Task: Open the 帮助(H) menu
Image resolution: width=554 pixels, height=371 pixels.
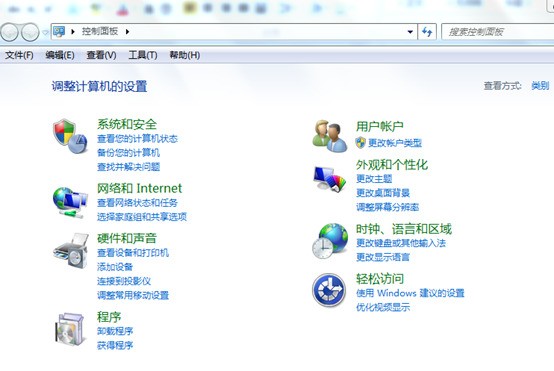Action: [x=184, y=55]
